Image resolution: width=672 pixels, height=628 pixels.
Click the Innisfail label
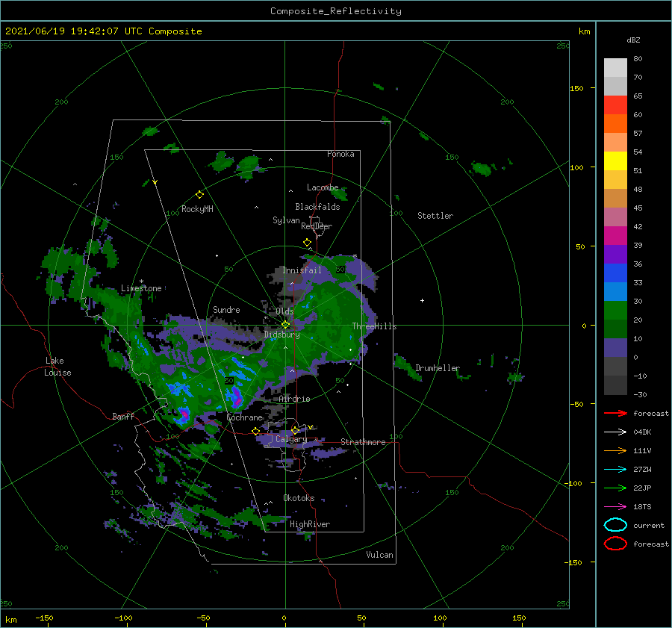pos(302,270)
